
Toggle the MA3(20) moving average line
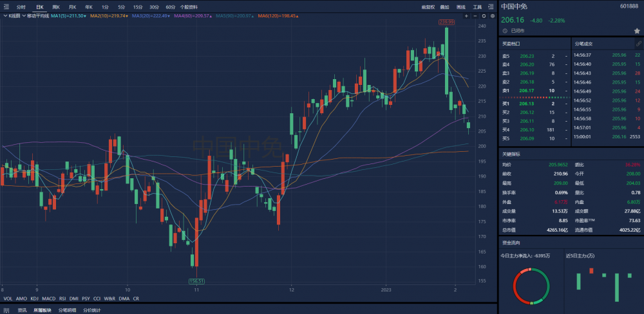[x=146, y=15]
